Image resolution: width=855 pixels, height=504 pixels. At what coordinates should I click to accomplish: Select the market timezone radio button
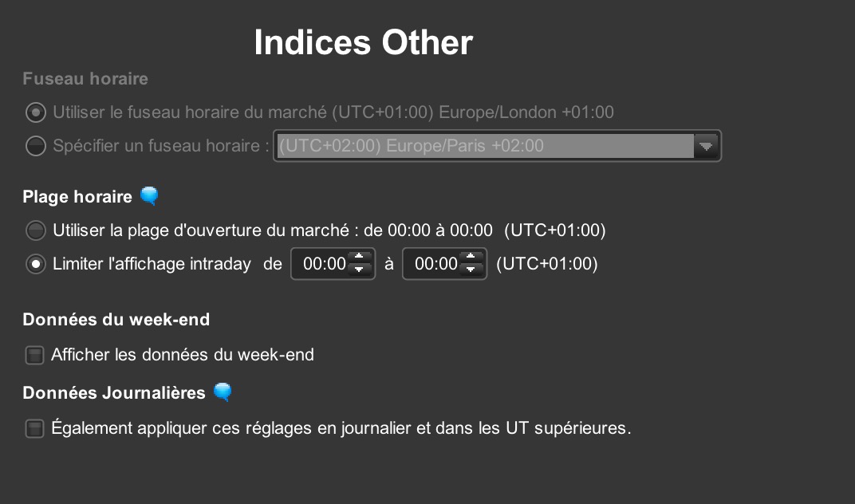pyautogui.click(x=35, y=112)
